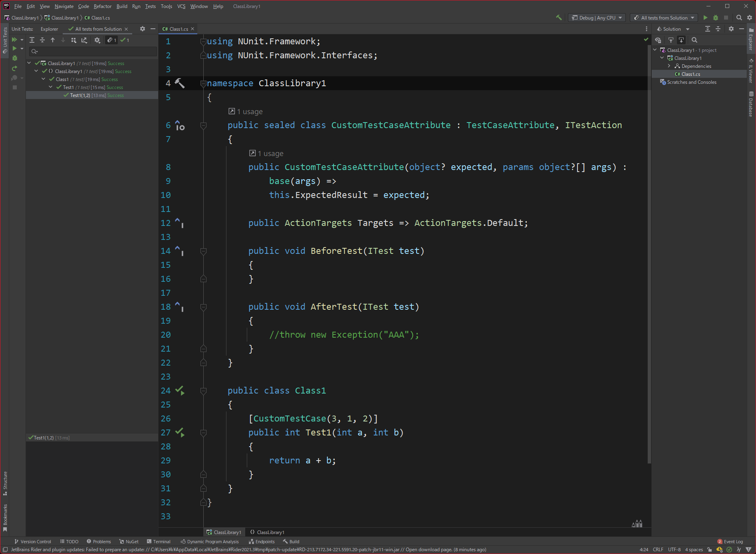Fold CustomTestCaseAttribute class at line 6
The height and width of the screenshot is (554, 756).
click(203, 125)
